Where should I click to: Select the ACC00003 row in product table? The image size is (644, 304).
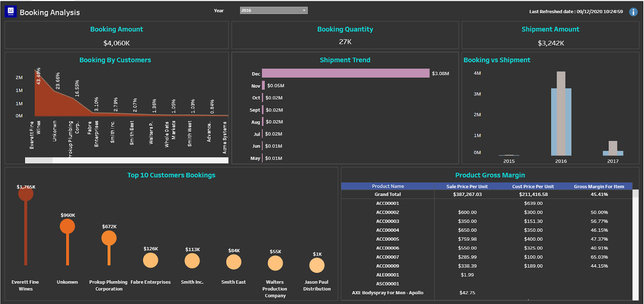[x=388, y=221]
